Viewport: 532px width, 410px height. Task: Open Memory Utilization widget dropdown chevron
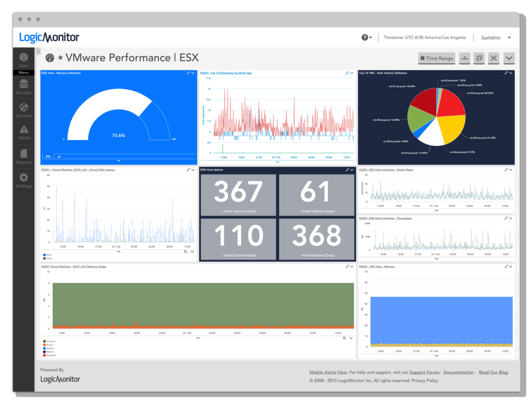193,73
